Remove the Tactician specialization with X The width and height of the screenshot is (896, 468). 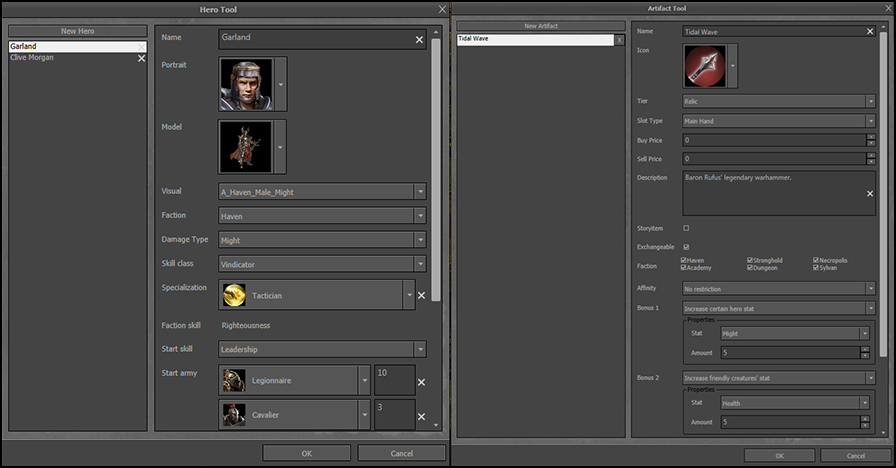pyautogui.click(x=421, y=295)
